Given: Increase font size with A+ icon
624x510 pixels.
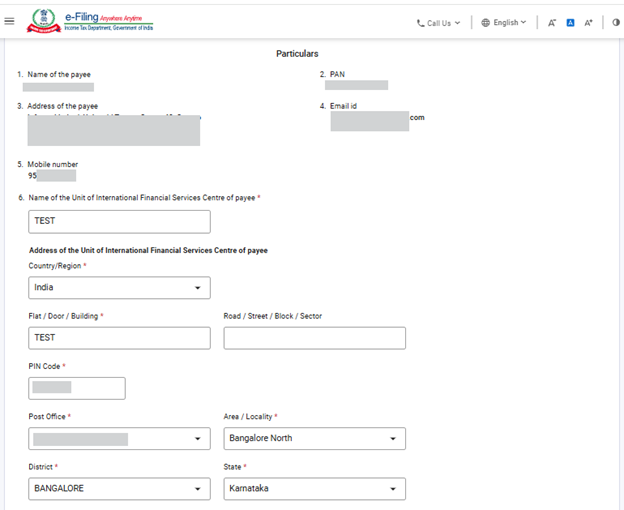Looking at the screenshot, I should tap(588, 23).
